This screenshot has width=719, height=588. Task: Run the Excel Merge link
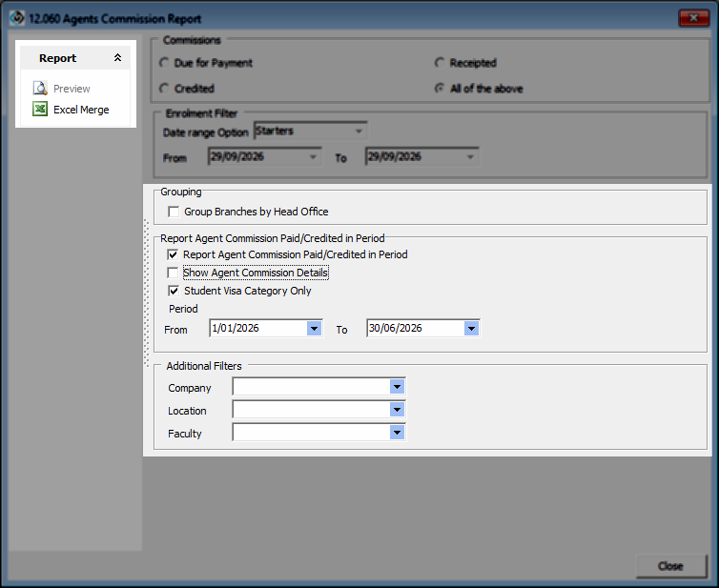point(81,110)
